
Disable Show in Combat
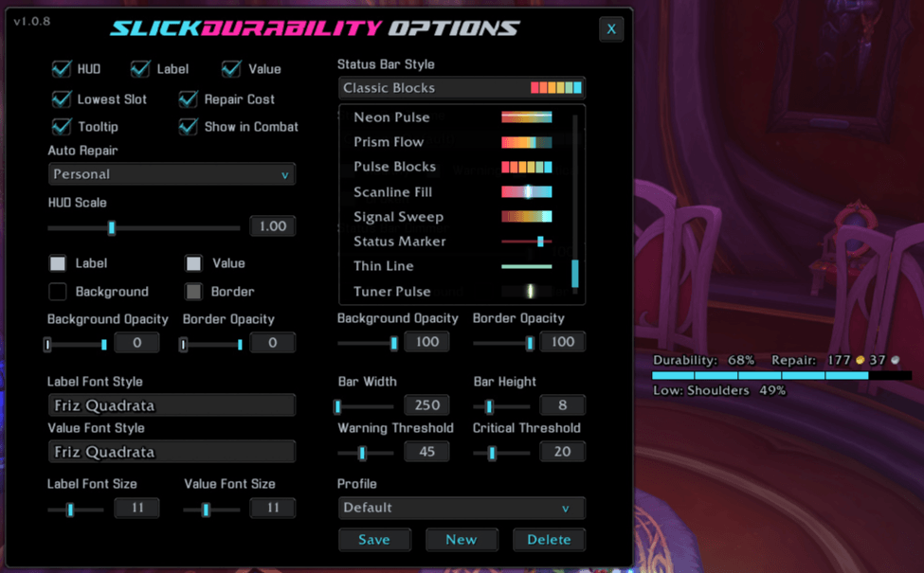coord(189,127)
